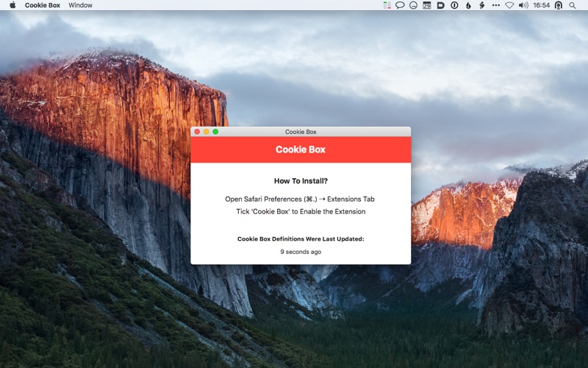This screenshot has width=588, height=368.
Task: Click the arch-shaped icon beside the clock
Action: click(x=559, y=5)
